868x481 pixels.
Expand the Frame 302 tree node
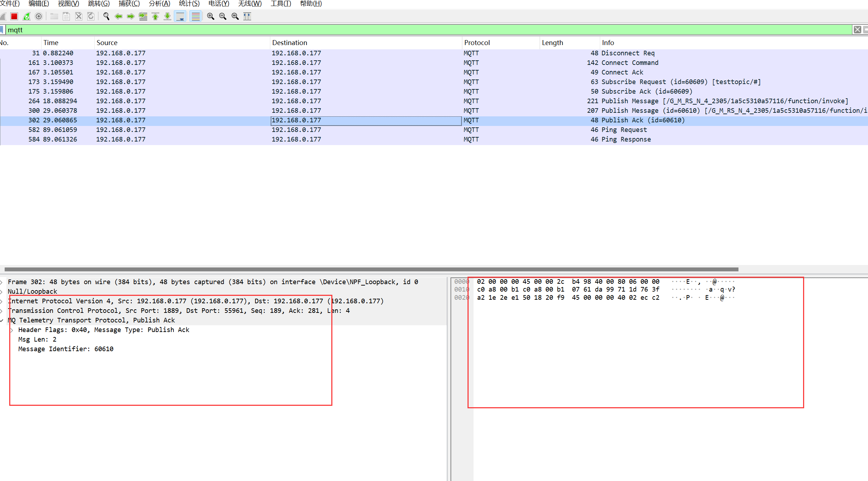pos(2,282)
